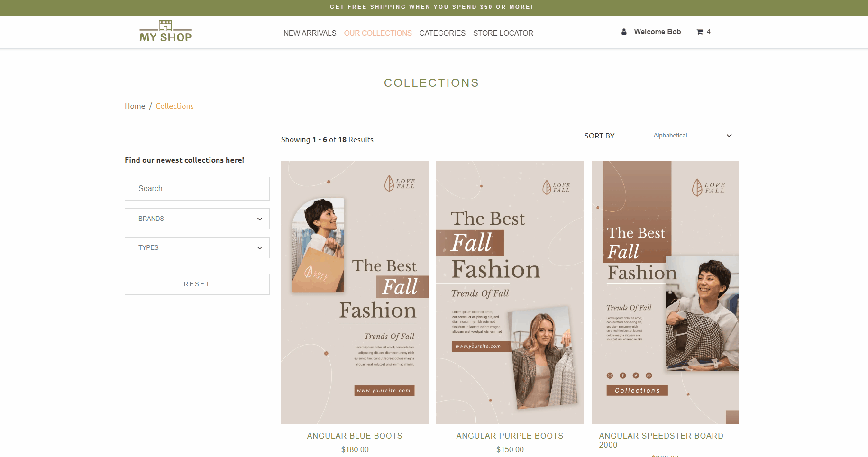Click the Collections breadcrumb link

point(174,106)
